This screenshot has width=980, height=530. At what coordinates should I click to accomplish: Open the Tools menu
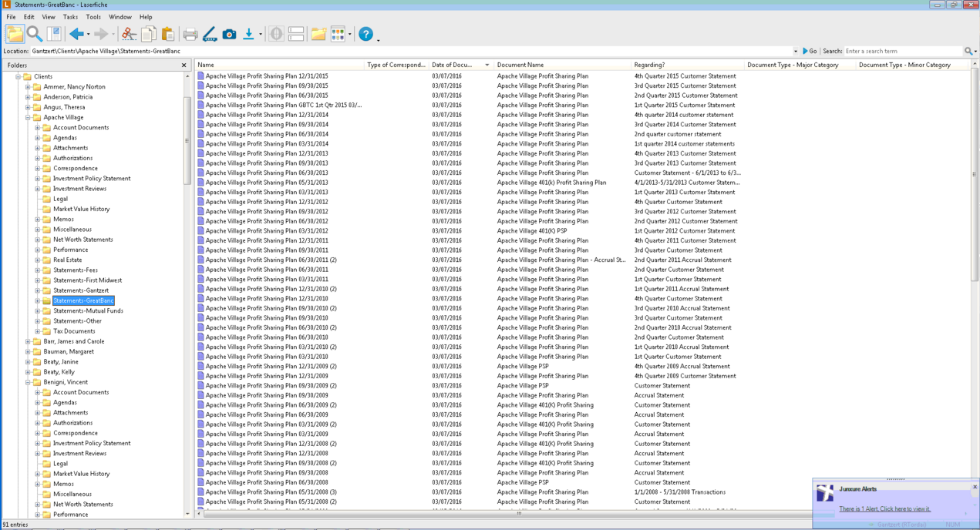click(x=93, y=17)
